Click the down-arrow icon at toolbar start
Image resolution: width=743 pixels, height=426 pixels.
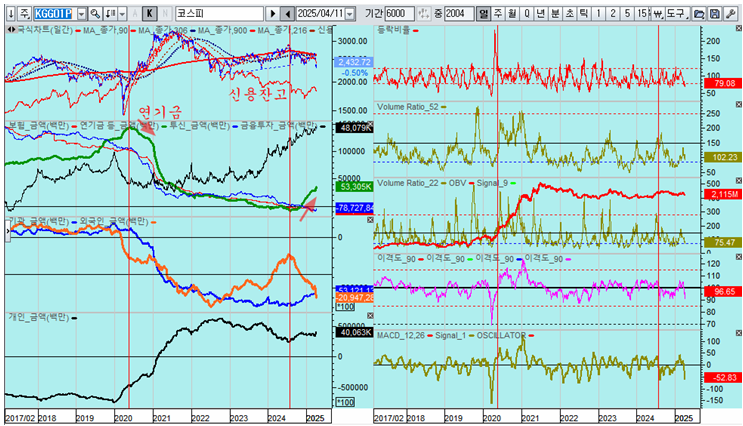pos(11,13)
